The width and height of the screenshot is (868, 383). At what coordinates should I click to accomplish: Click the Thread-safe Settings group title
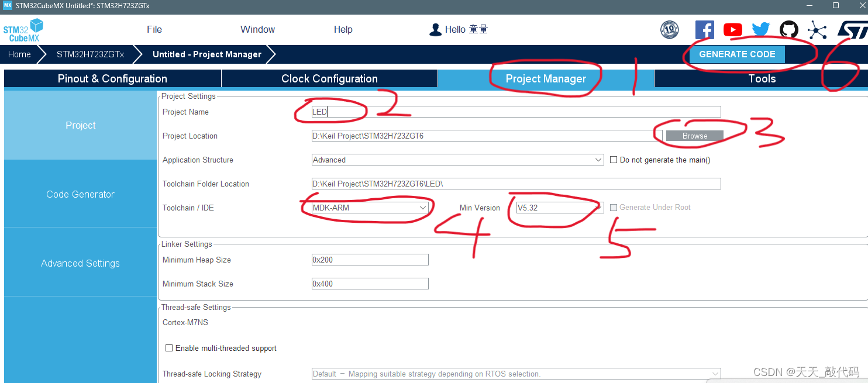coord(196,307)
